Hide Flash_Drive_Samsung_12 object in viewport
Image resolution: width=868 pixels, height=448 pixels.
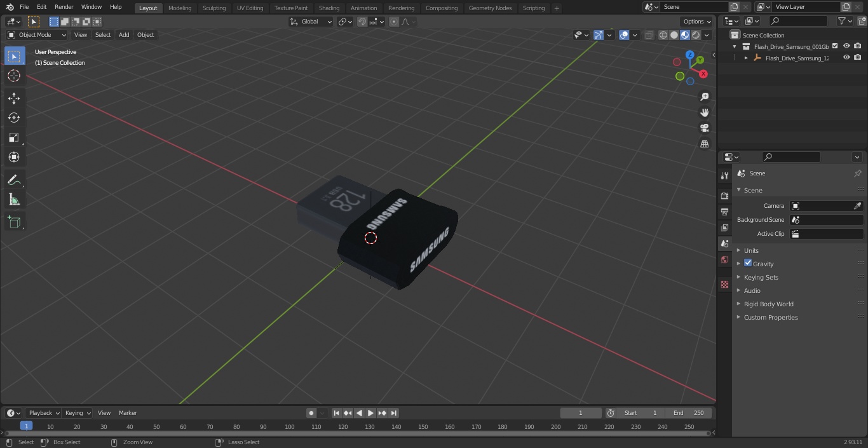click(x=846, y=58)
